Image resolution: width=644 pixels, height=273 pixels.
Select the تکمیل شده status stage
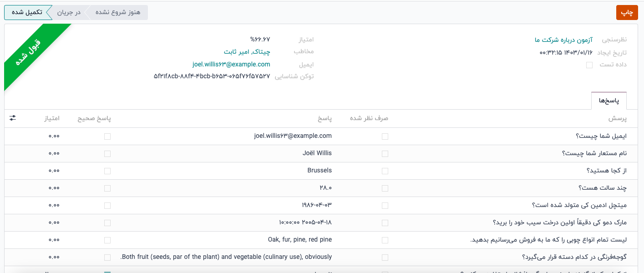coord(27,12)
